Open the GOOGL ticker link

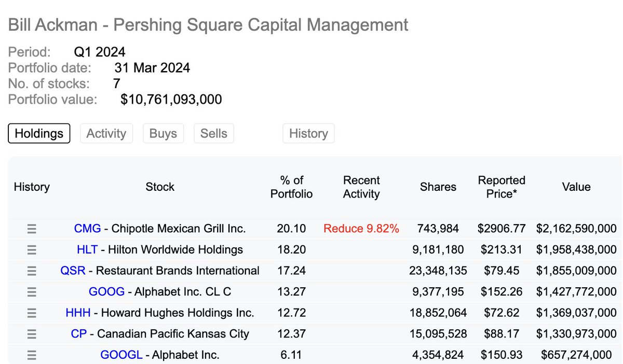pos(121,355)
